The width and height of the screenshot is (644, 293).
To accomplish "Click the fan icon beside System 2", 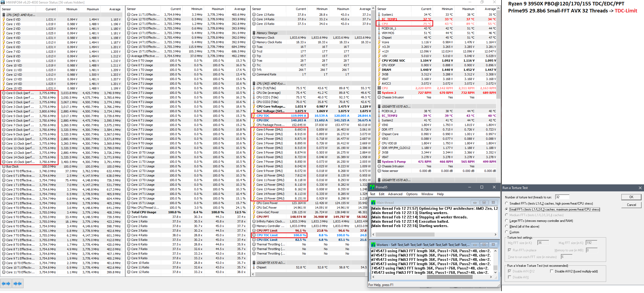I will pos(379,93).
